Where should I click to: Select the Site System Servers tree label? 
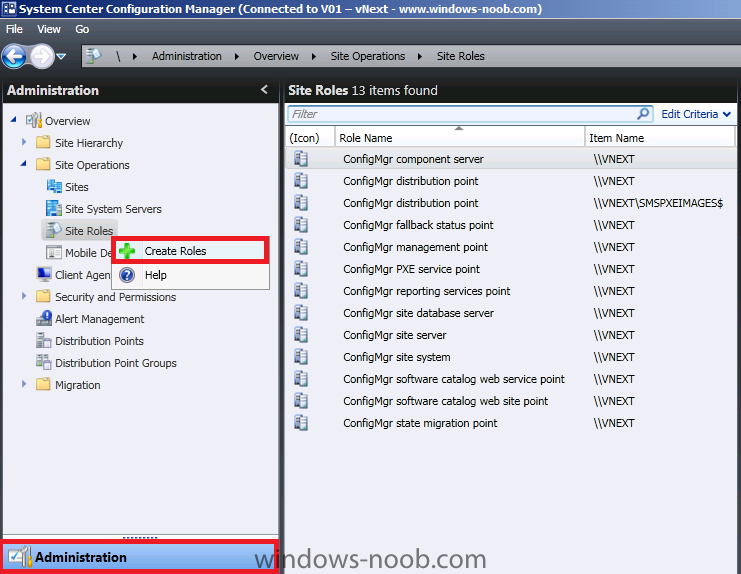coord(113,209)
